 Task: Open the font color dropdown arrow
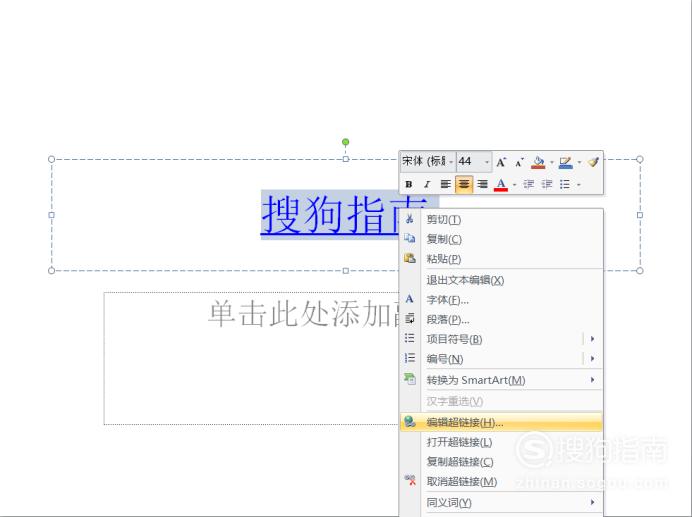coord(514,185)
